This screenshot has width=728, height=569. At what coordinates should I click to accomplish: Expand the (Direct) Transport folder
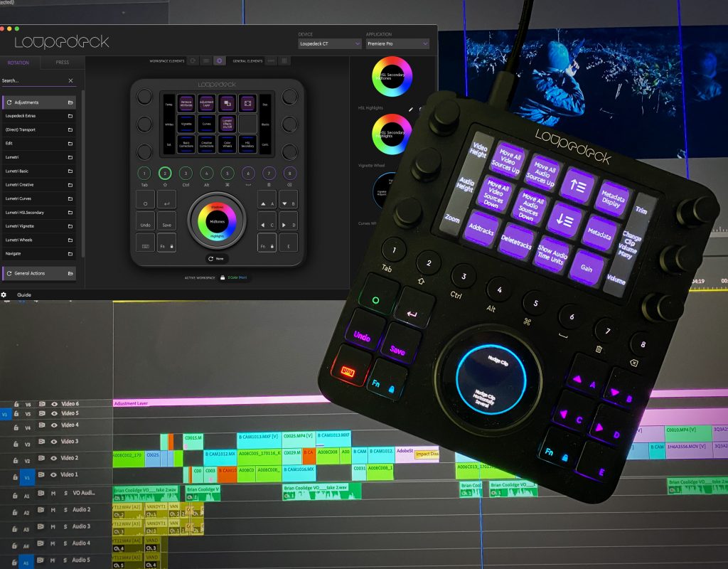pyautogui.click(x=39, y=129)
